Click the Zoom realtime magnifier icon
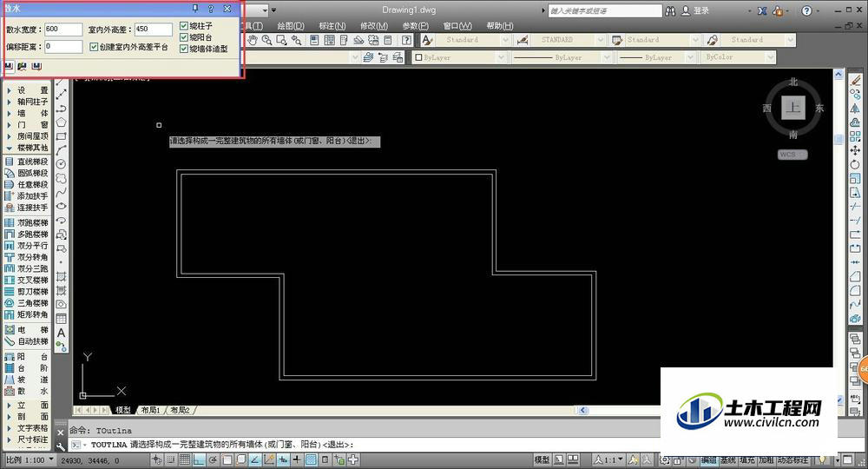The width and height of the screenshot is (868, 469). (266, 40)
